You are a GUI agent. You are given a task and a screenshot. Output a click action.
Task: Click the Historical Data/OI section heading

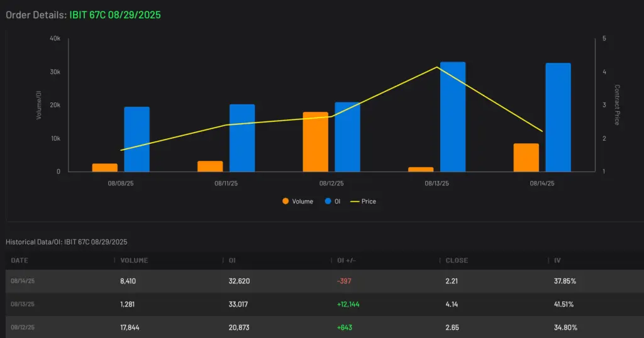point(67,242)
